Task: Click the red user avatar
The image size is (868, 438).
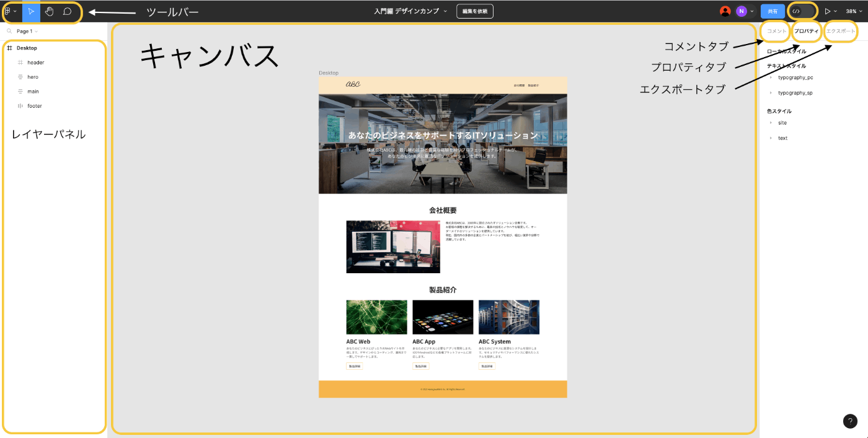Action: point(725,11)
